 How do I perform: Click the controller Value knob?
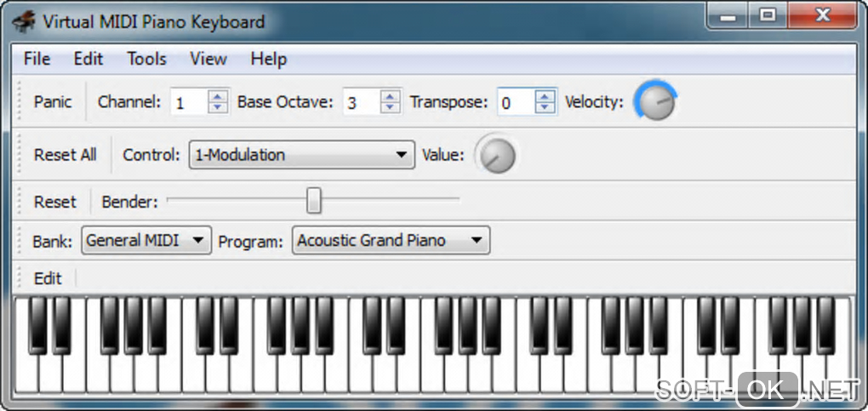pos(497,156)
